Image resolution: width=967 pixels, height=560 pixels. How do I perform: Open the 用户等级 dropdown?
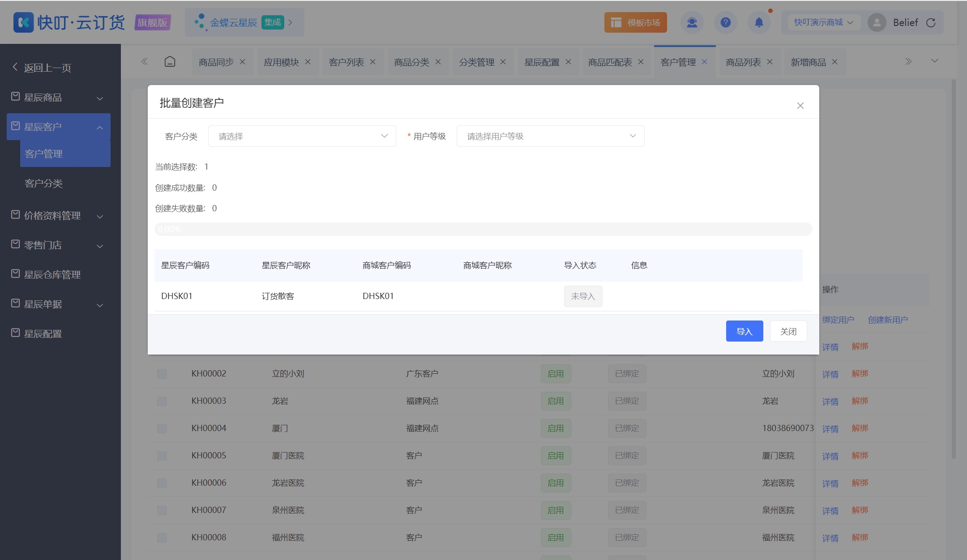click(550, 136)
